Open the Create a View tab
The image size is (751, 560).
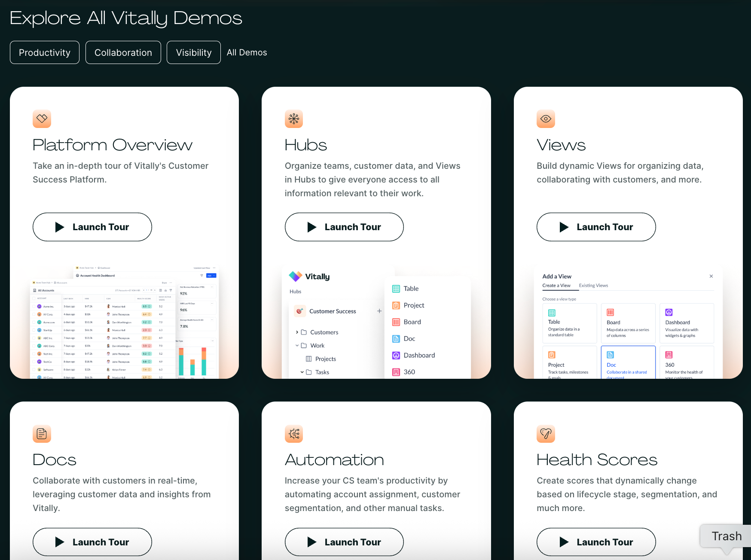click(556, 286)
